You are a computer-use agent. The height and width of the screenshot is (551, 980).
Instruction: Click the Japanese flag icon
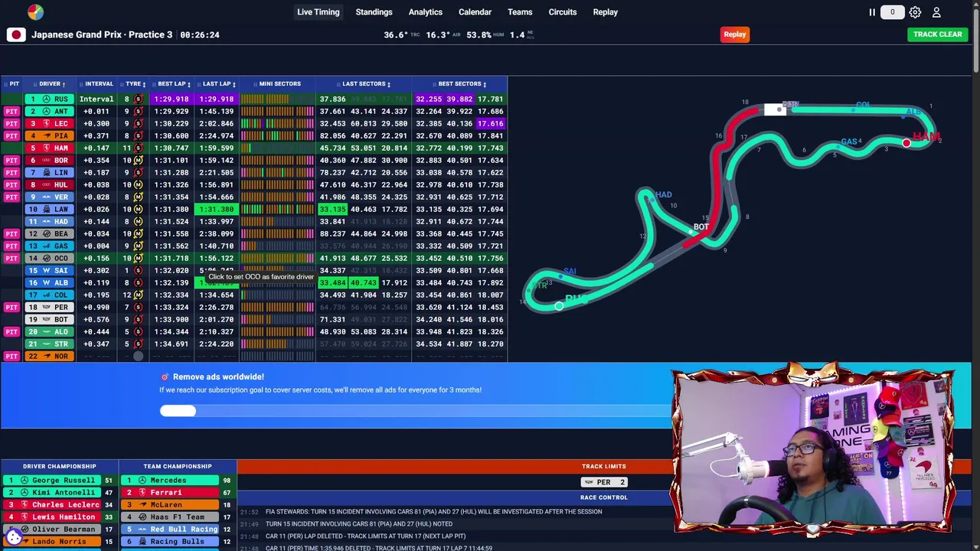[16, 34]
